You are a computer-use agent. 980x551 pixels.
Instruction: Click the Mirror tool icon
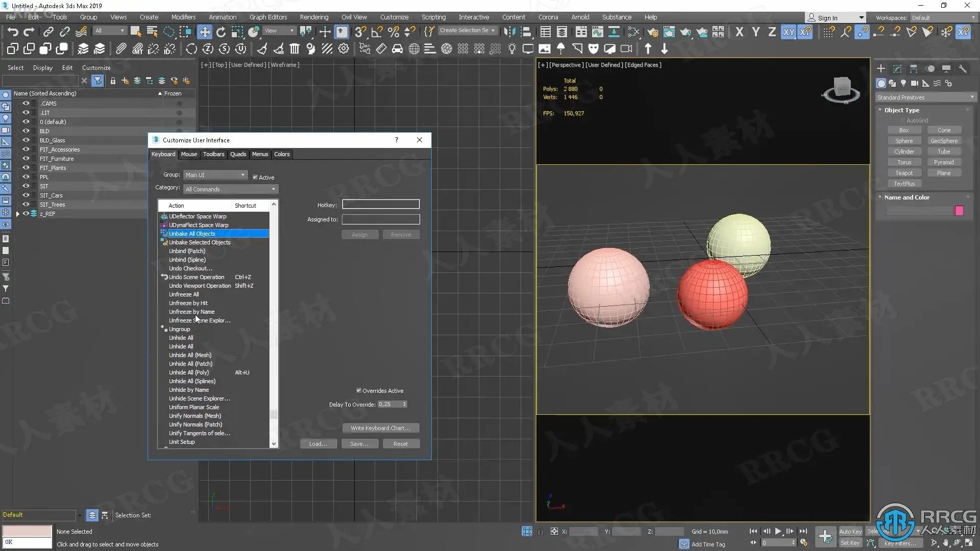tap(509, 32)
